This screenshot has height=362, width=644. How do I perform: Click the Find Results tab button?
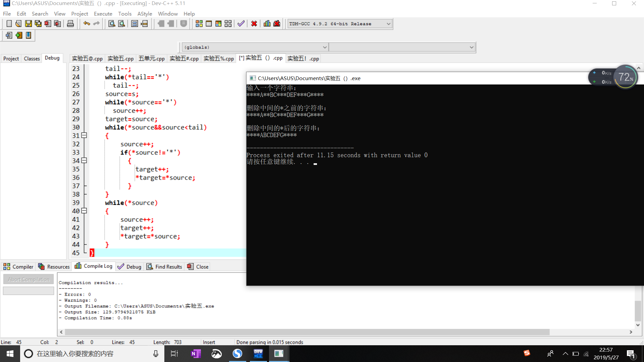click(x=164, y=267)
